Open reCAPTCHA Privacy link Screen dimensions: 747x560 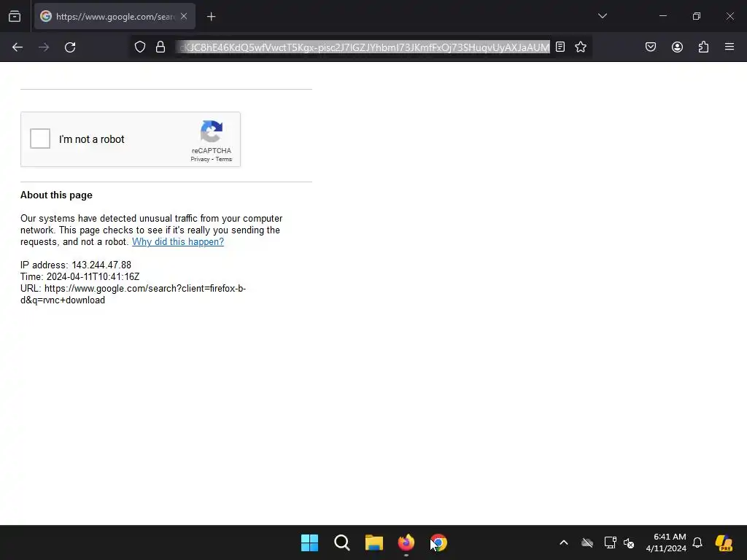point(200,159)
